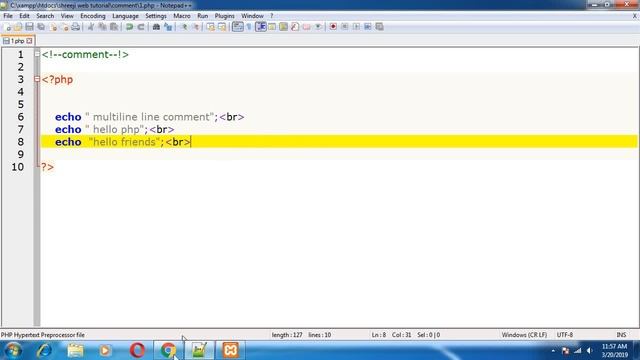Click the "multiline line comment" string text
Image resolution: width=640 pixels, height=360 pixels.
(150, 117)
